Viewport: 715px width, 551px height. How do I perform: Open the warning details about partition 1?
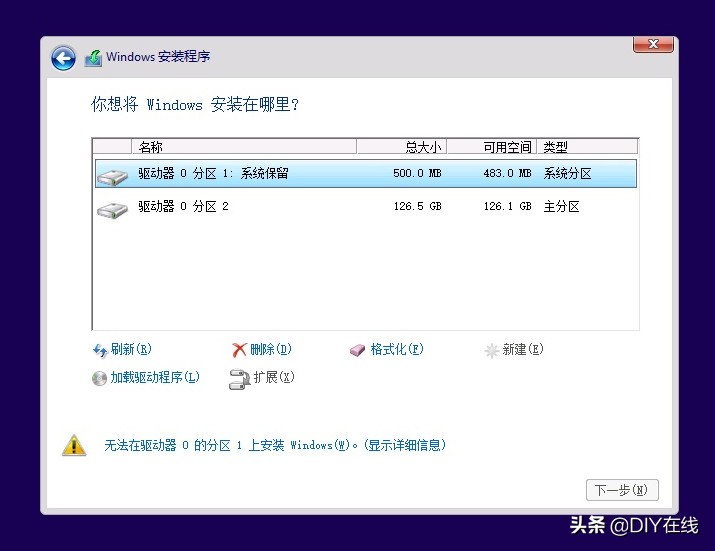pyautogui.click(x=275, y=445)
